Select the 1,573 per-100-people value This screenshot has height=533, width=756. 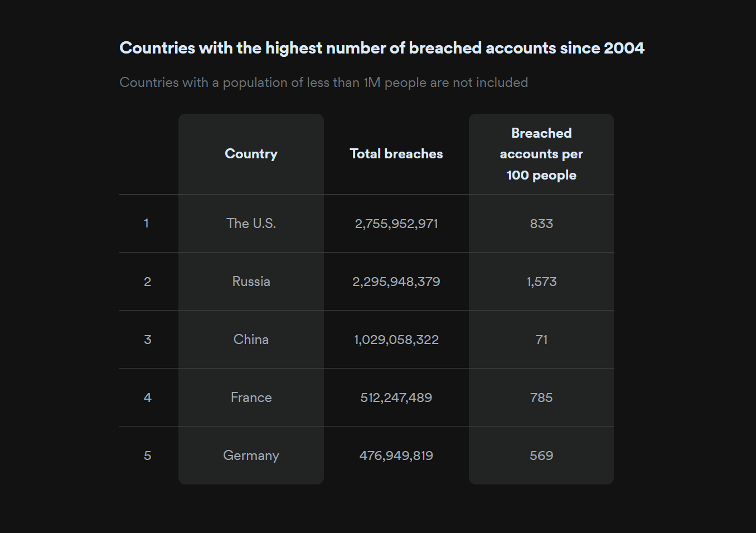pos(541,282)
